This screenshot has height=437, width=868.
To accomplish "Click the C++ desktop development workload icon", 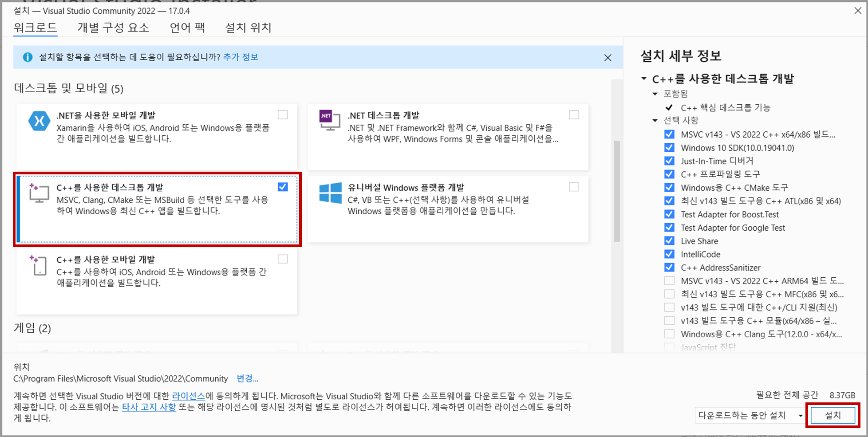I will pyautogui.click(x=39, y=193).
